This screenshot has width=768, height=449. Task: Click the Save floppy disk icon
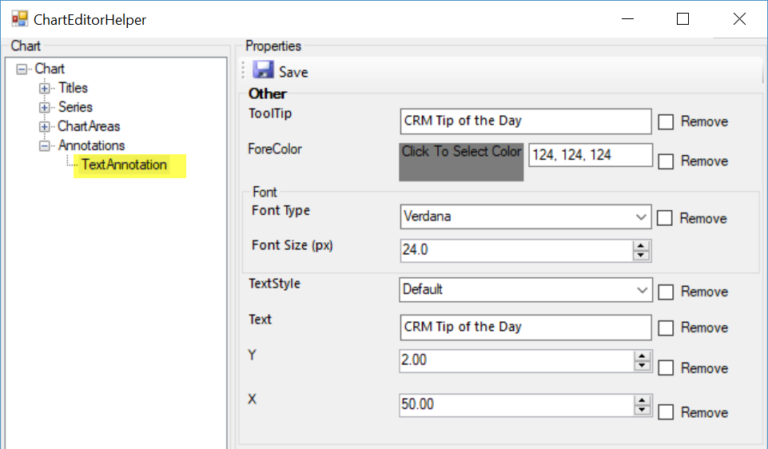tap(263, 71)
